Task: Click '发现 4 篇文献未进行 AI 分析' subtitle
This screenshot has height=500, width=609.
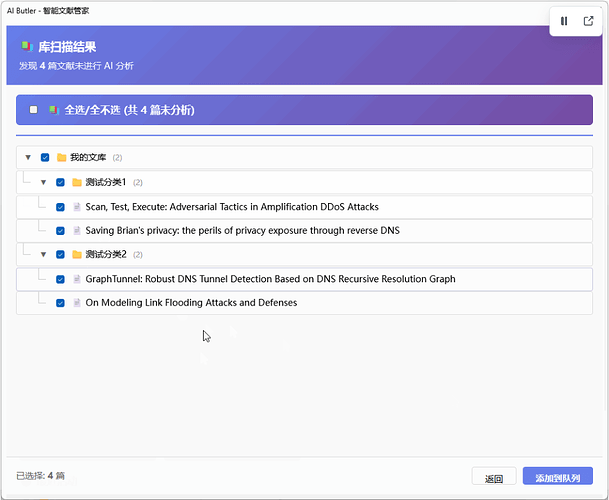Action: (x=76, y=66)
